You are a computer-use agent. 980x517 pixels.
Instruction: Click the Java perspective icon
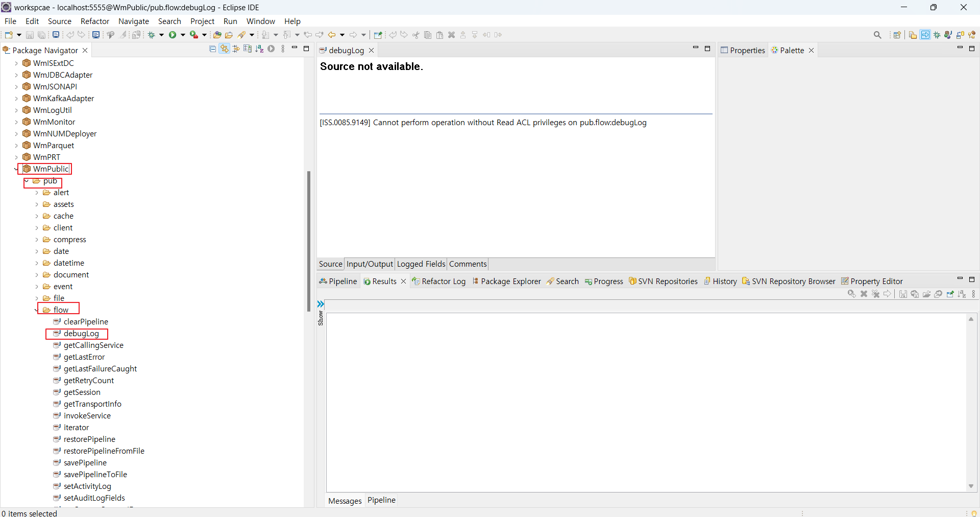[948, 35]
